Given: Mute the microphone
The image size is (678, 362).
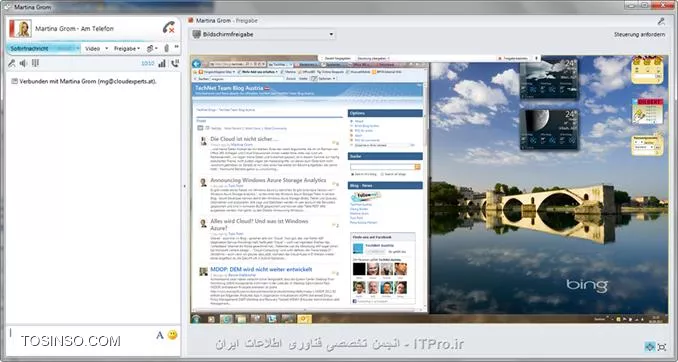Looking at the screenshot, I should [12, 63].
